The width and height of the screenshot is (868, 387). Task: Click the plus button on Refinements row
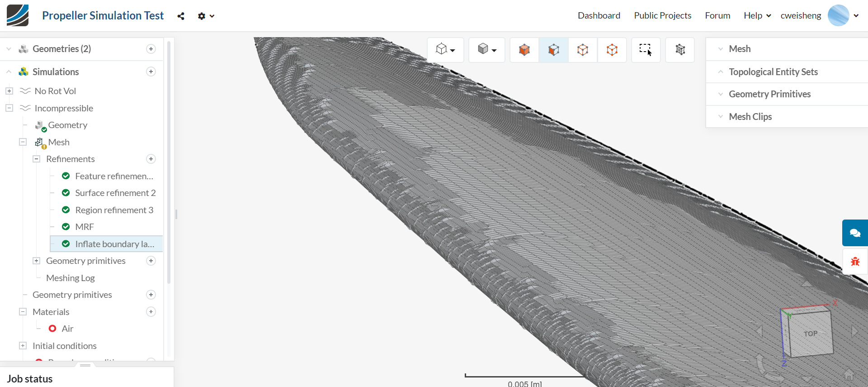(151, 159)
